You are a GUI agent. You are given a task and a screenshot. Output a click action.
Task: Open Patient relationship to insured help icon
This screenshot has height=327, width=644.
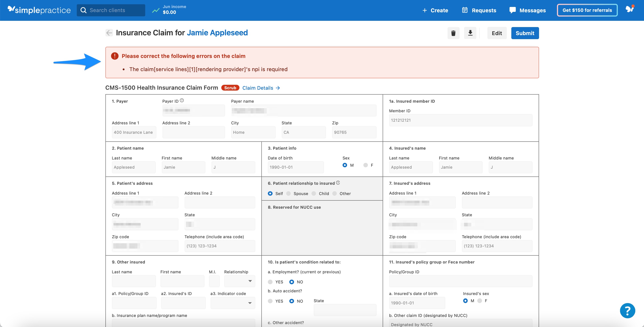tap(338, 183)
